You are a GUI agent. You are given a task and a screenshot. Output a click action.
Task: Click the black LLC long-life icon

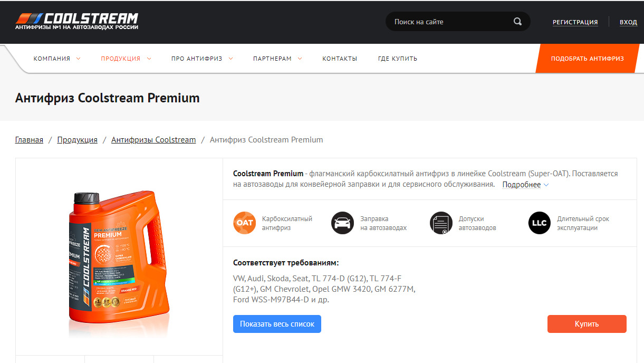click(539, 223)
